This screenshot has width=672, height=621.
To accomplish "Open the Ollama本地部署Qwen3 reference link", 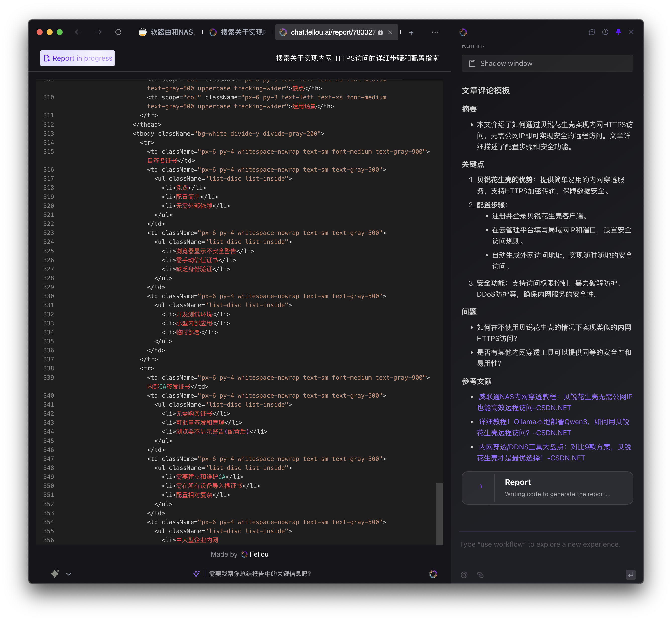I will [553, 427].
